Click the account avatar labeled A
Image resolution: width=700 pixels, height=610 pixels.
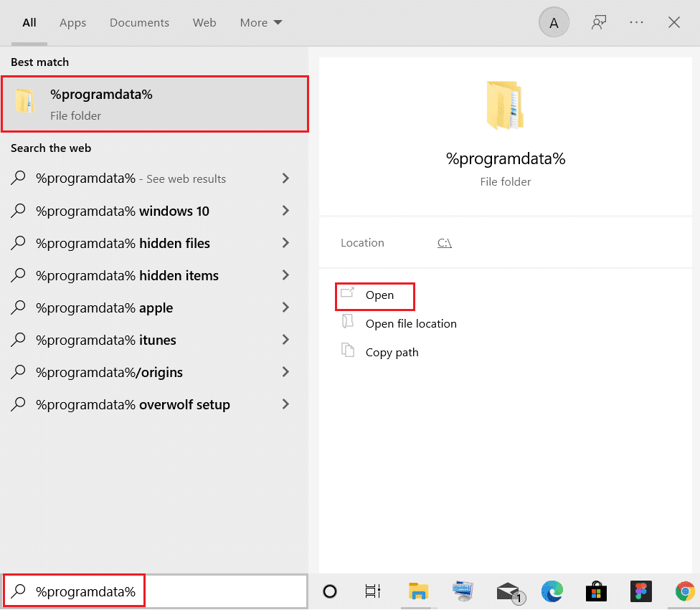(554, 22)
